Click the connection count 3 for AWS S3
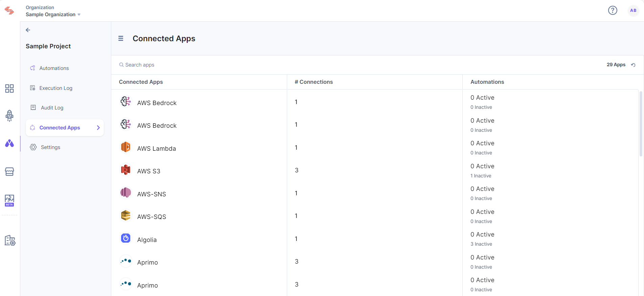Image resolution: width=644 pixels, height=296 pixels. click(297, 170)
